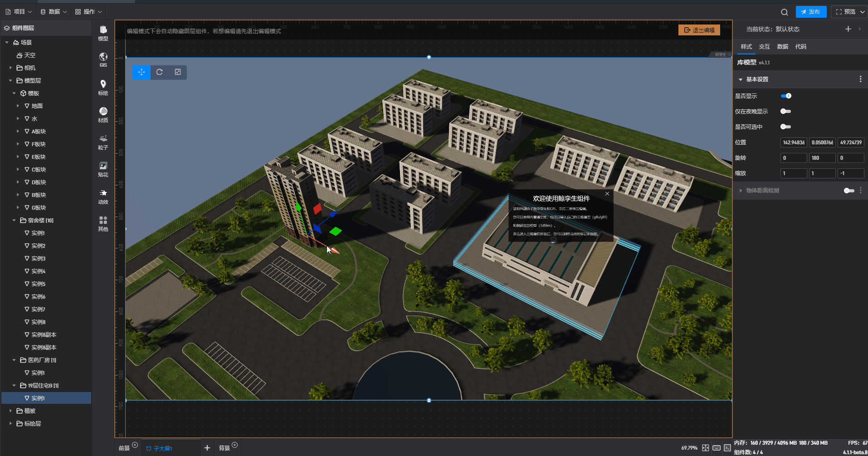The image size is (868, 456).
Task: Select the move/translate gizmo tool
Action: [x=141, y=72]
